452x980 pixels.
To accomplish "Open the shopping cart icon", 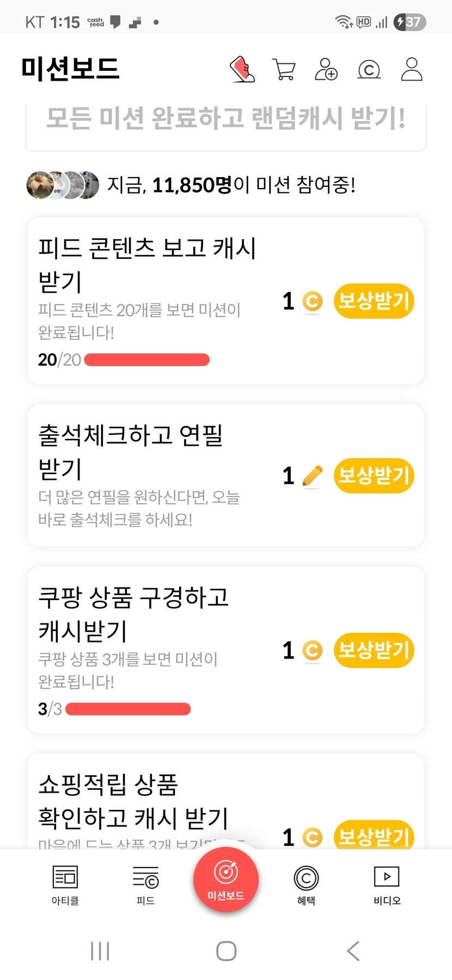I will pyautogui.click(x=284, y=69).
